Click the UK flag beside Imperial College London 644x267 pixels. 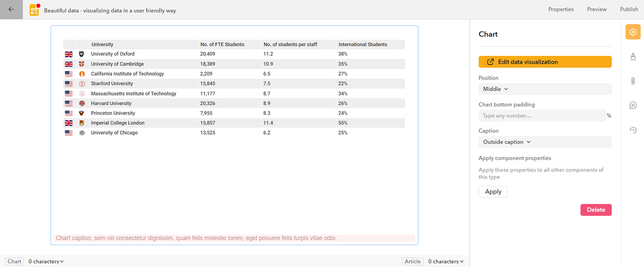[69, 123]
